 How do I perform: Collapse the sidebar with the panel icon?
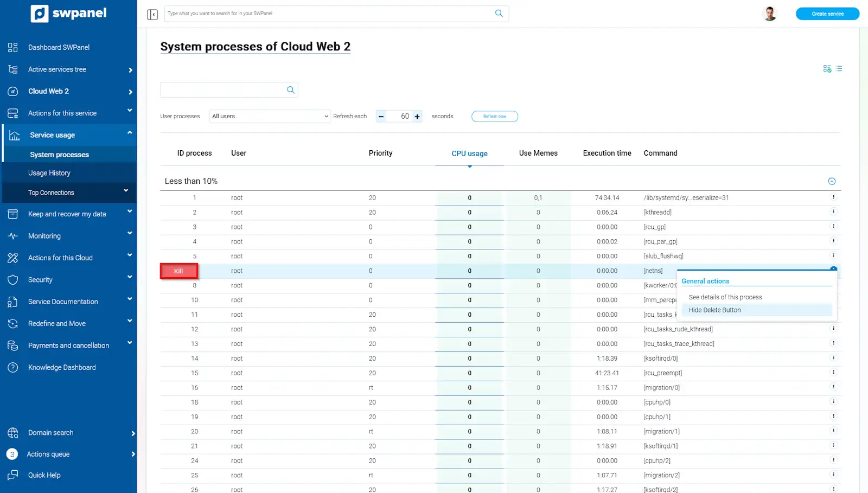(x=152, y=14)
